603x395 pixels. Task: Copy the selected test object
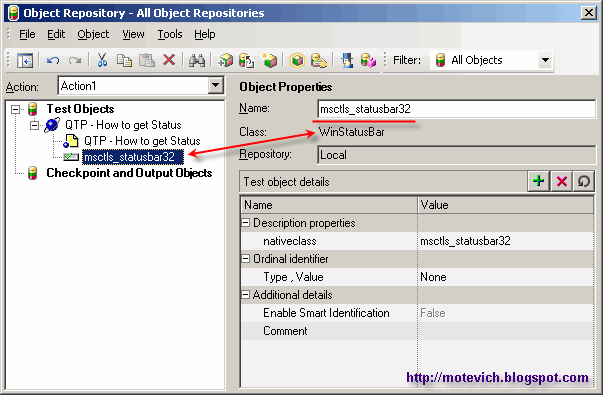click(x=124, y=60)
